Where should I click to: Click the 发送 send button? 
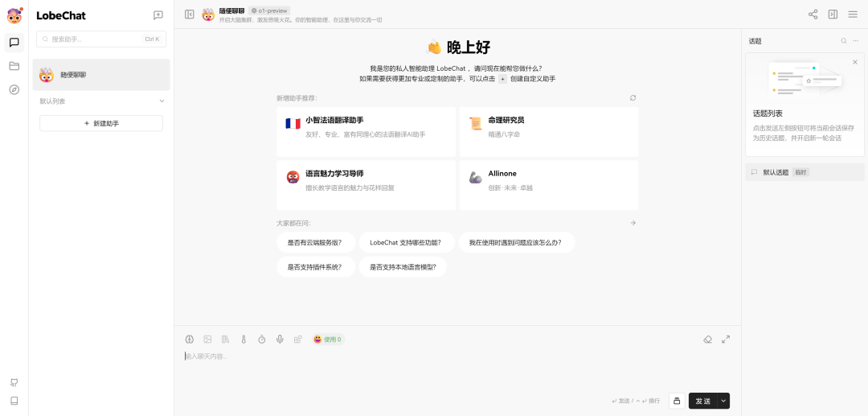(x=703, y=401)
